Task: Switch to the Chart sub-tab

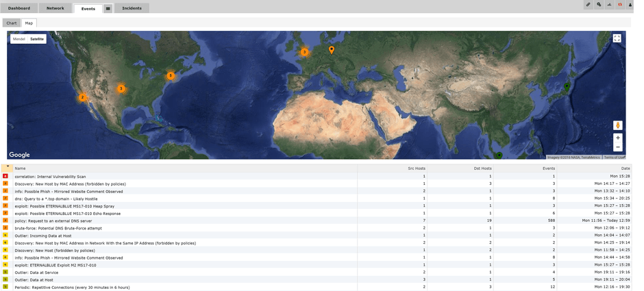Action: 12,23
